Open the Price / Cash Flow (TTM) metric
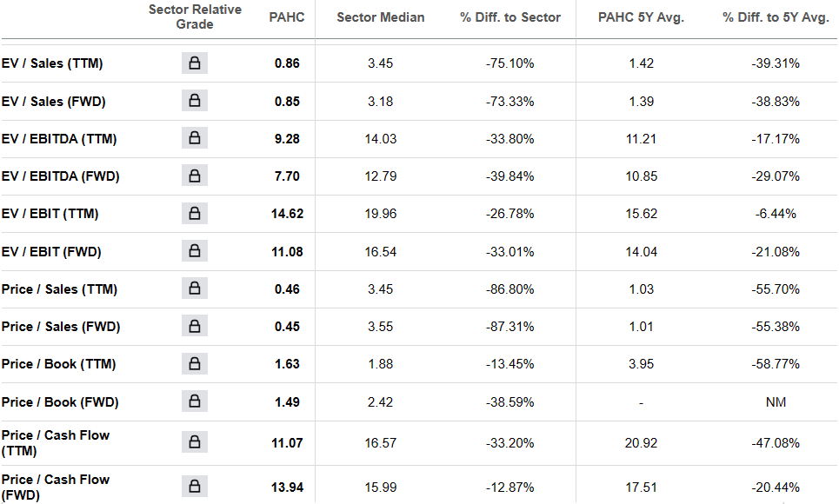 pyautogui.click(x=56, y=442)
